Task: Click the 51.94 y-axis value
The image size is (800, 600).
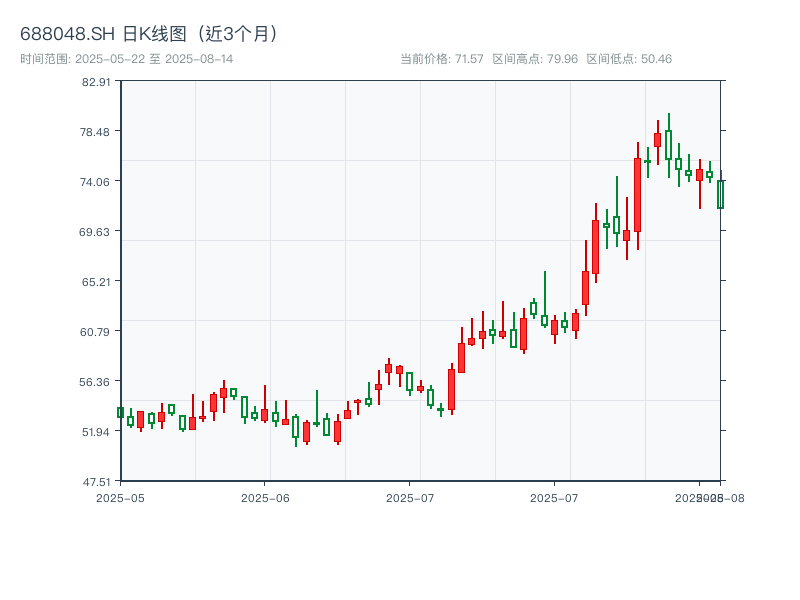Action: 96,432
